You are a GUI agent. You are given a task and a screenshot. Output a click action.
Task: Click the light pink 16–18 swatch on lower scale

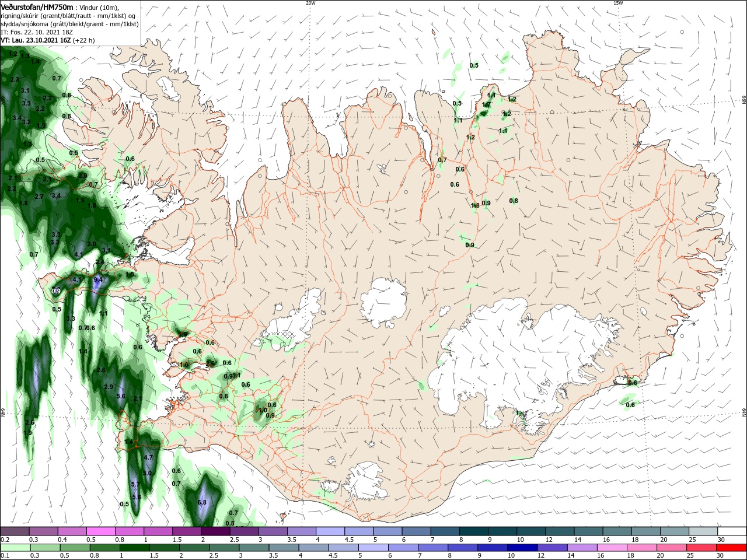(x=613, y=548)
